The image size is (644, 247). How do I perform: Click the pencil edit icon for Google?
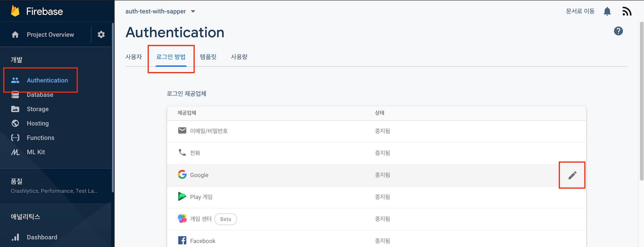(x=572, y=175)
